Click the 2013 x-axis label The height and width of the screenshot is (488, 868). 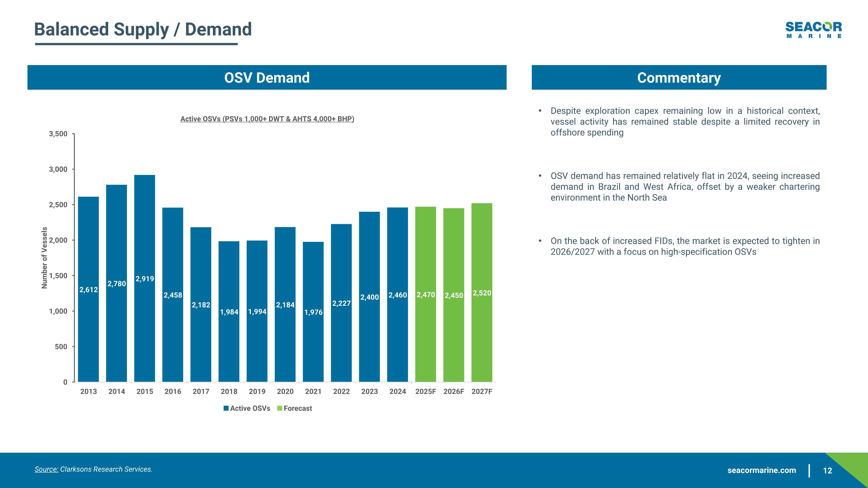(x=88, y=391)
